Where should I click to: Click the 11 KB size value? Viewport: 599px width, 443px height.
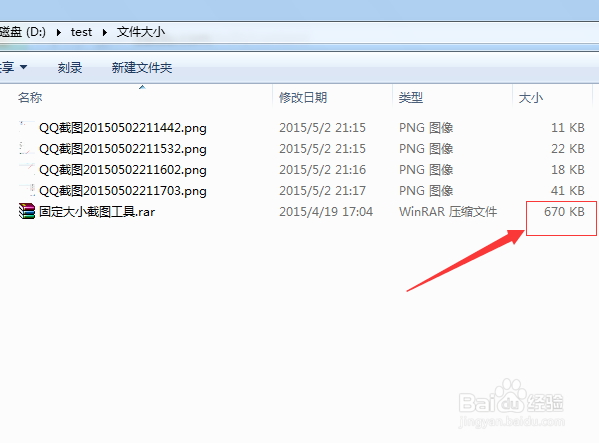click(x=568, y=127)
